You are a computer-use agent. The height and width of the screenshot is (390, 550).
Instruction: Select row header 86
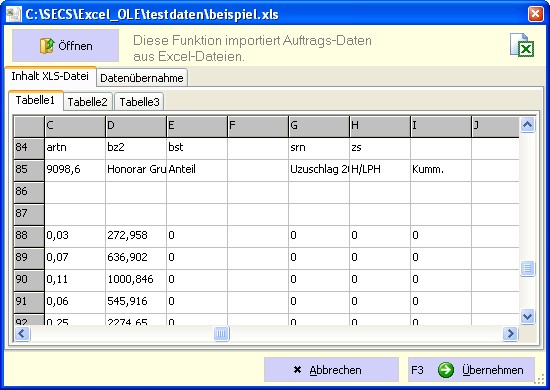click(29, 192)
